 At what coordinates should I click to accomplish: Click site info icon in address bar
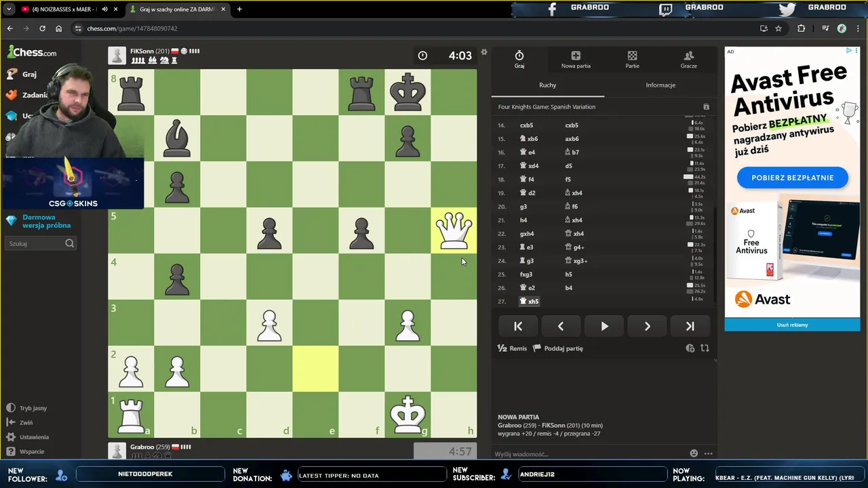[79, 28]
